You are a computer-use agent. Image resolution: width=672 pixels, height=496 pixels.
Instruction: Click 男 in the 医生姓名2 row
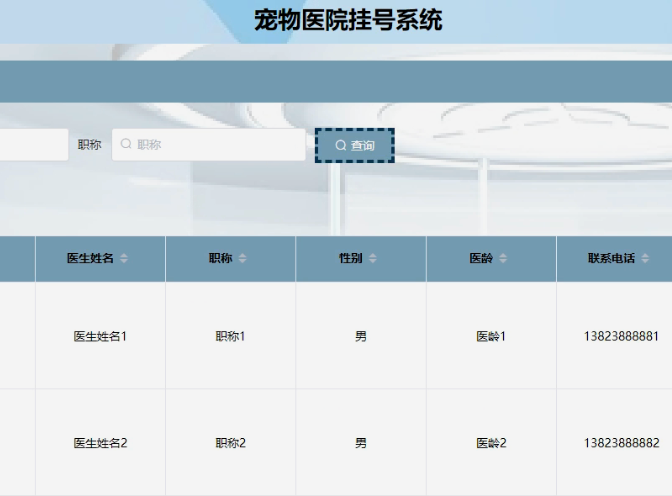(x=361, y=443)
